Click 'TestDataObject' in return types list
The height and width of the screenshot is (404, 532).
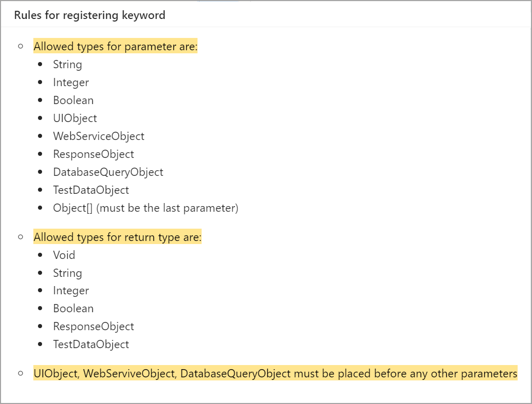(x=91, y=345)
